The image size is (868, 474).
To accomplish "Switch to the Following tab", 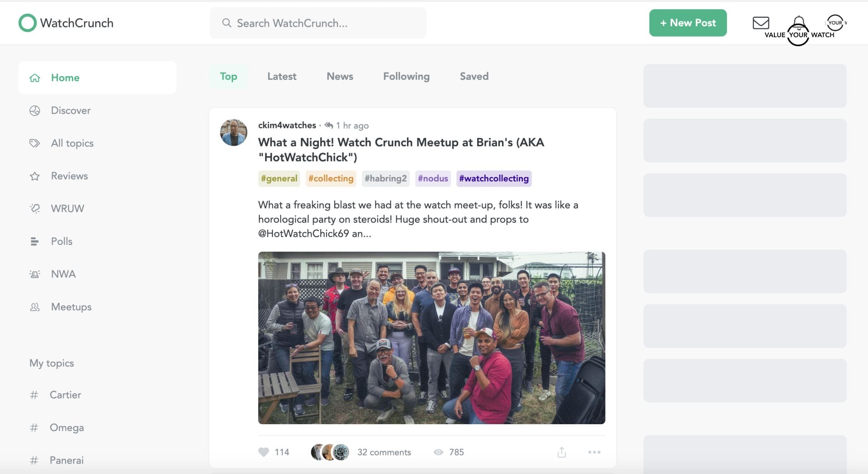I will (x=406, y=77).
